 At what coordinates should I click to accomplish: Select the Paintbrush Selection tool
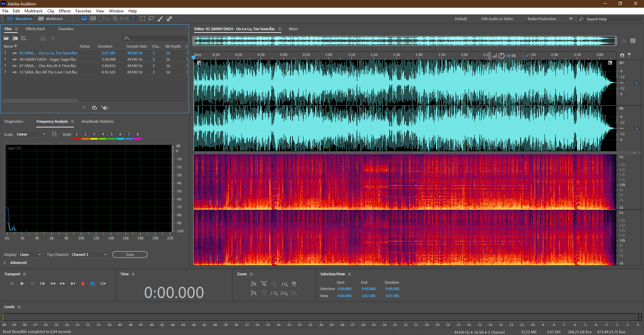coord(160,19)
